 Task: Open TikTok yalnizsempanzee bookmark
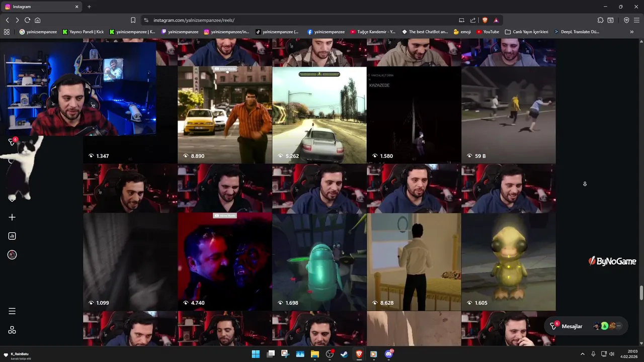pos(277,32)
